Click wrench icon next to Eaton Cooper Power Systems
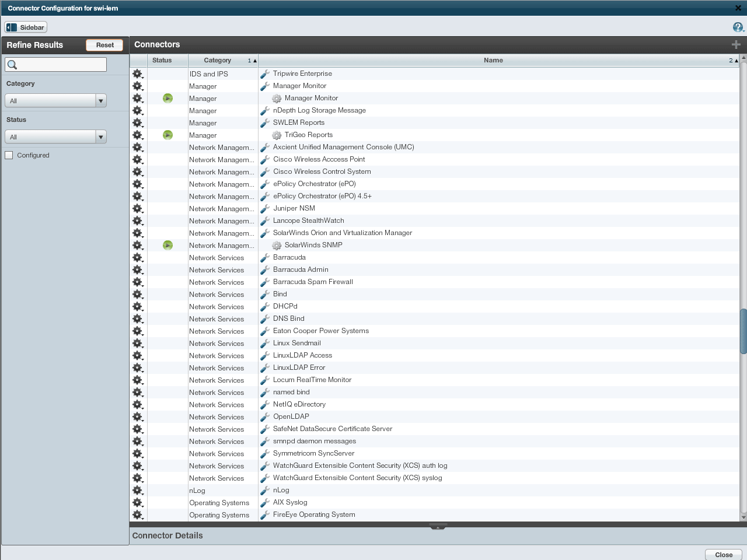747x560 pixels. point(265,331)
